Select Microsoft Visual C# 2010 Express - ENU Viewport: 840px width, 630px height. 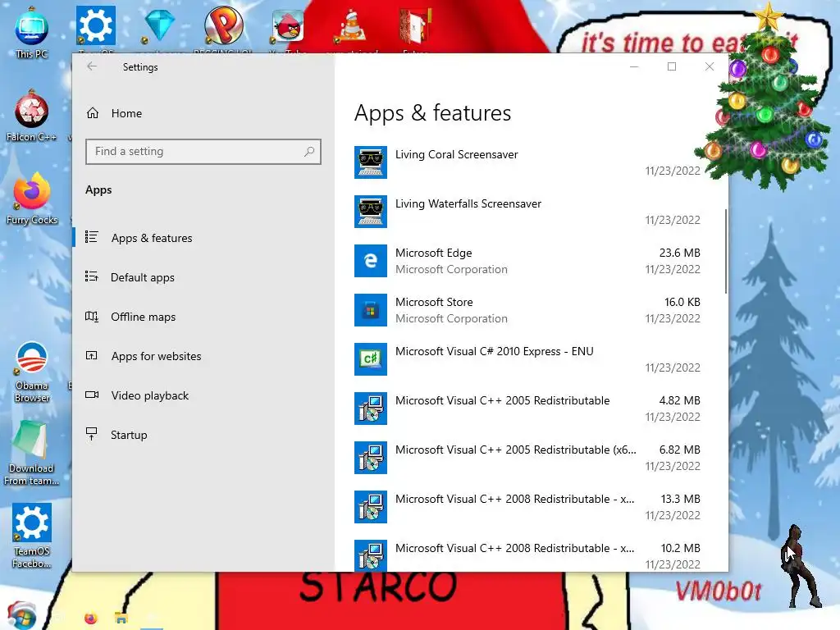[495, 351]
